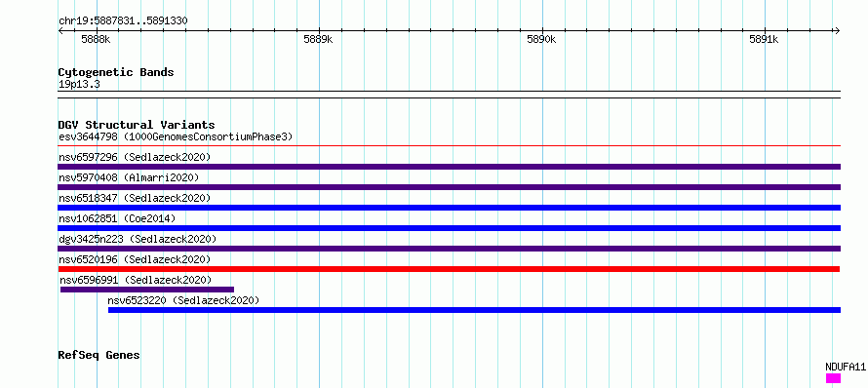This screenshot has height=388, width=868.
Task: Open the nsv1062851 (Coe2014) label
Action: click(x=117, y=218)
